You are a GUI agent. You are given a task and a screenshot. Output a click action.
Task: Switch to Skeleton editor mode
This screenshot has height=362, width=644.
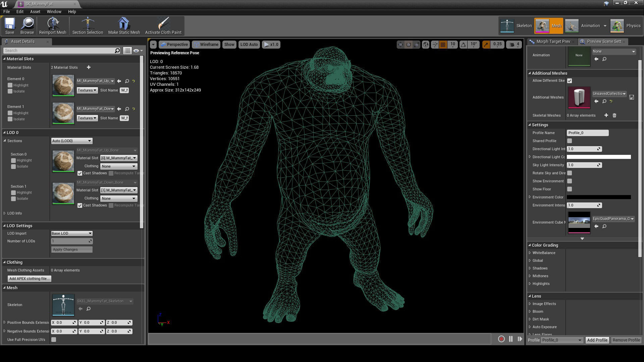tap(516, 26)
